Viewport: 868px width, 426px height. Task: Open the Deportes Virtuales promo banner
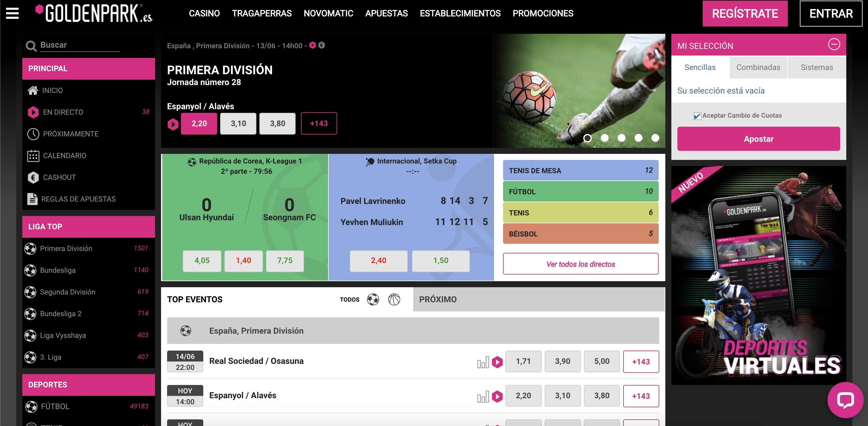tap(759, 275)
